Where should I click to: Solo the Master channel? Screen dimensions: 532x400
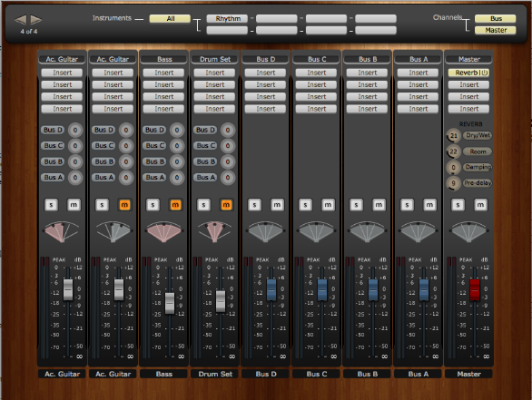[458, 205]
